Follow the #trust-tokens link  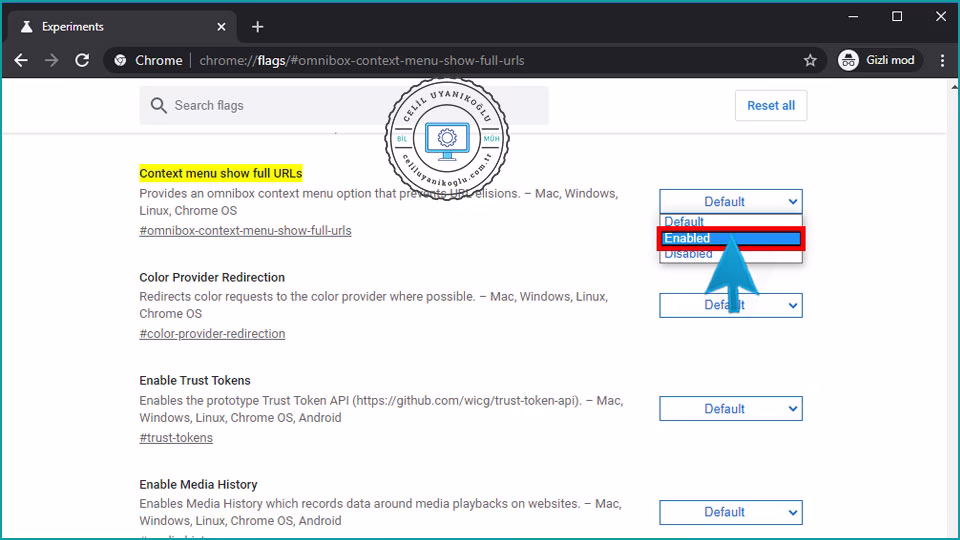coord(176,438)
